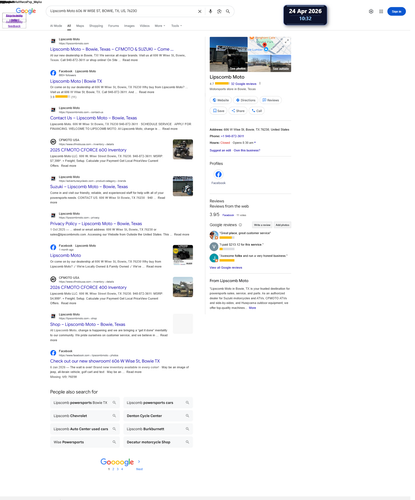Get Directions to Lipscomb Moto

[245, 100]
